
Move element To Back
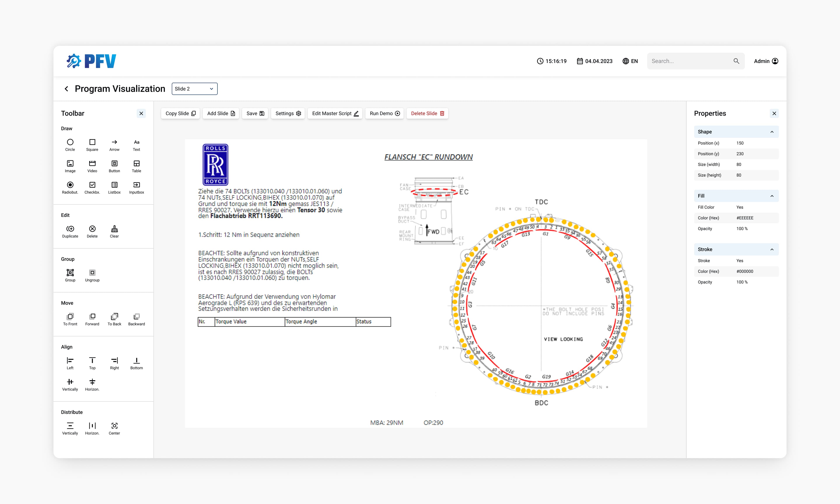pyautogui.click(x=114, y=319)
